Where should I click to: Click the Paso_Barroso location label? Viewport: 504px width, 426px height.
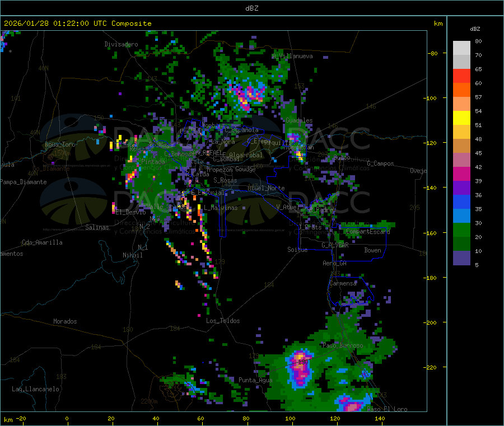pyautogui.click(x=343, y=345)
